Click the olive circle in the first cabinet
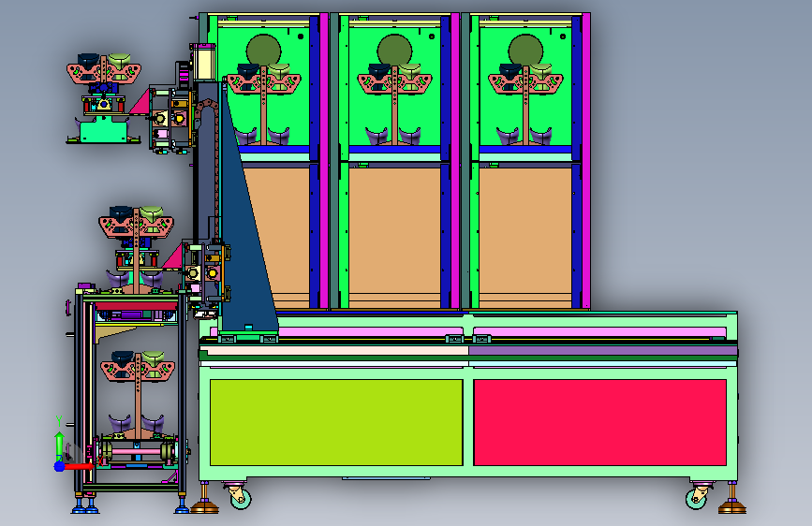The width and height of the screenshot is (812, 526). point(263,51)
